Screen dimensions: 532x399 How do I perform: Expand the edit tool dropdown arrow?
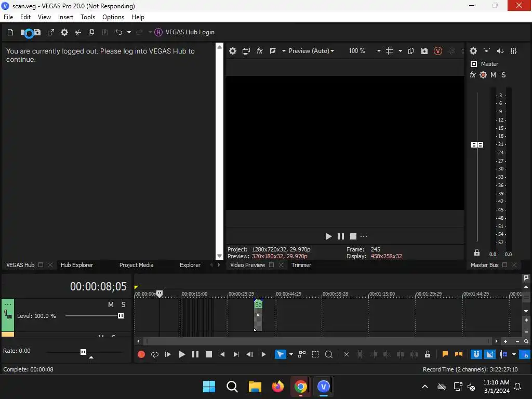[291, 354]
